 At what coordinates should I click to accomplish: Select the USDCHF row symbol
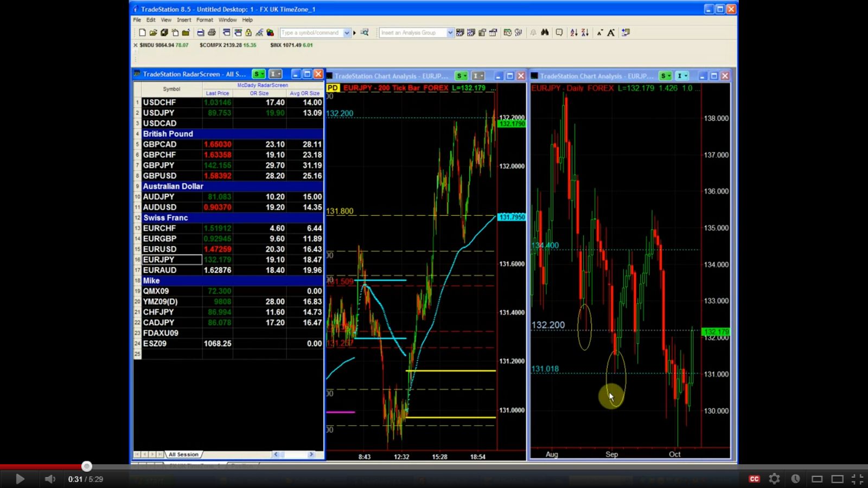(x=159, y=102)
